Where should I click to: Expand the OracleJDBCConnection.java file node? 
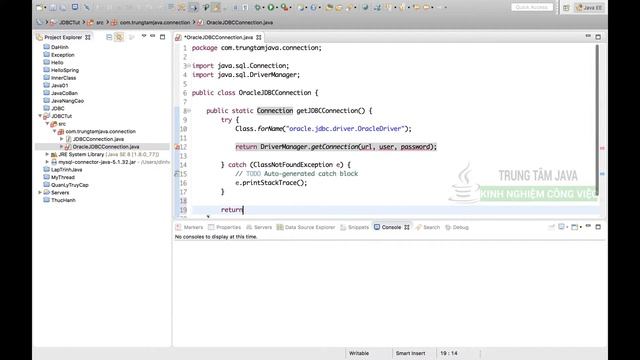(62, 147)
